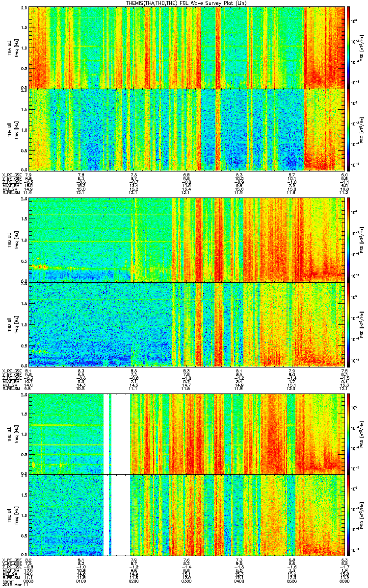Select the THD B-perpendicular spectrogram panel
The height and width of the screenshot is (588, 368).
click(186, 240)
